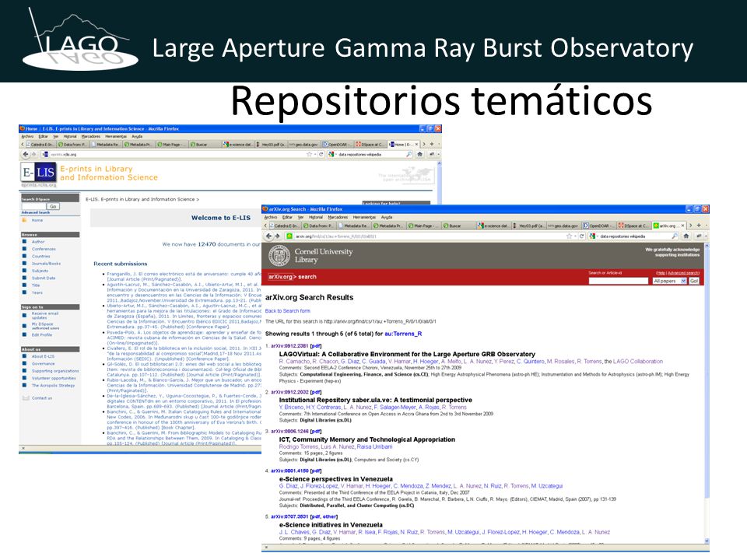Click the LAGO Collaboration author link
Image resolution: width=747 pixels, height=560 pixels.
point(638,362)
